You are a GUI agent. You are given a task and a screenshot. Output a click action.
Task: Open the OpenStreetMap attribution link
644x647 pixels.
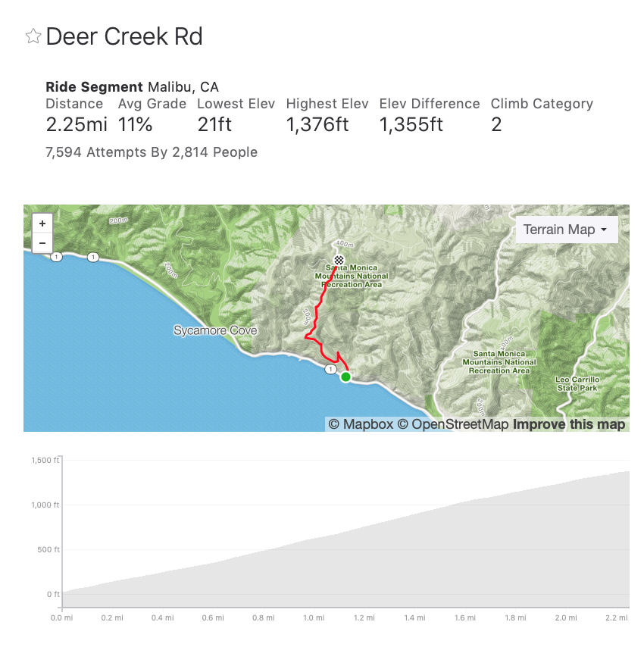453,424
